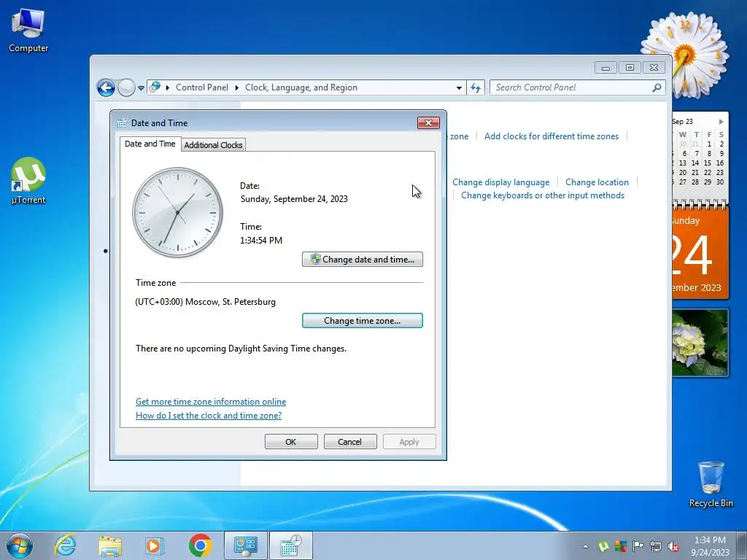Click the analog clock face in the dialog
The height and width of the screenshot is (560, 747).
pyautogui.click(x=178, y=212)
